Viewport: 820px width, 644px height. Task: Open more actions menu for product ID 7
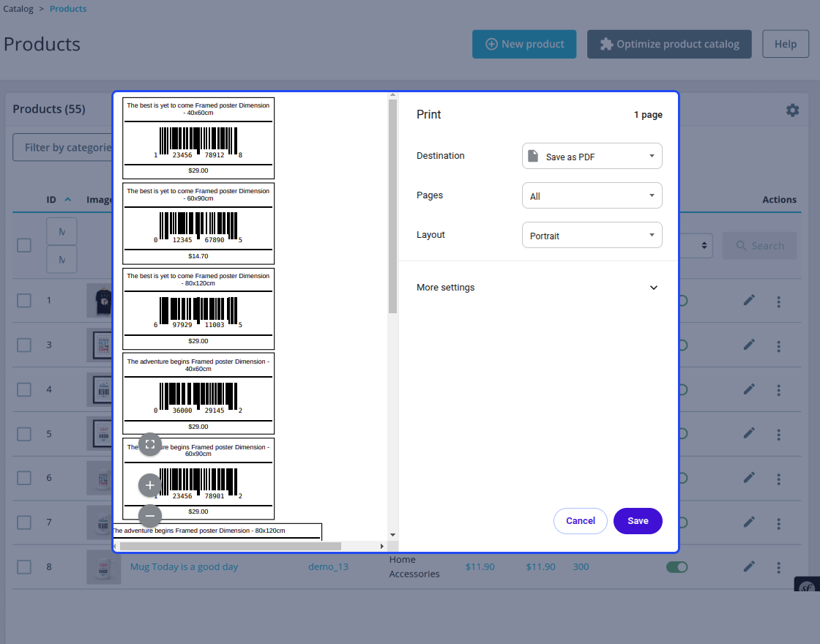[x=779, y=523]
